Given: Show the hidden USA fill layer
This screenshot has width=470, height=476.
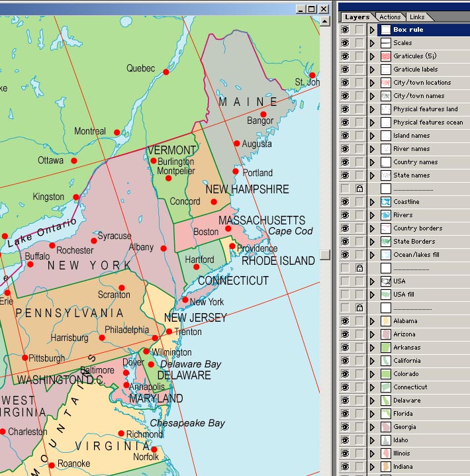Looking at the screenshot, I should tap(345, 295).
